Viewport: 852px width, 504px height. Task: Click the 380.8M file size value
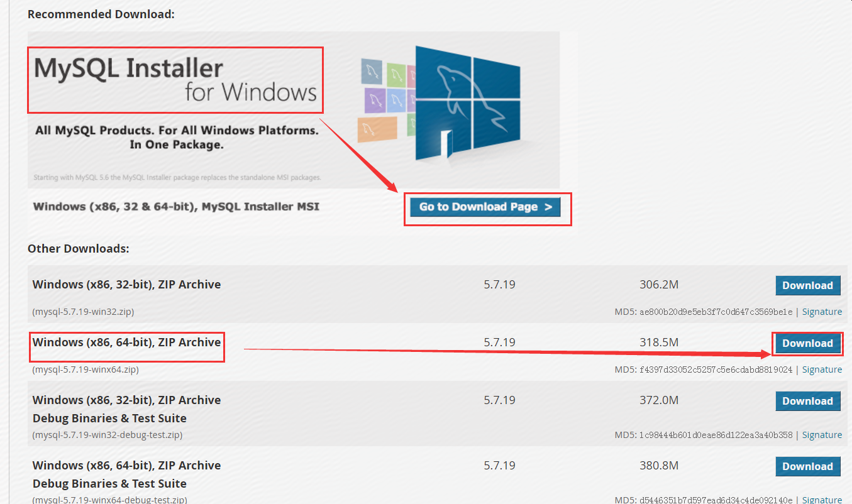659,466
